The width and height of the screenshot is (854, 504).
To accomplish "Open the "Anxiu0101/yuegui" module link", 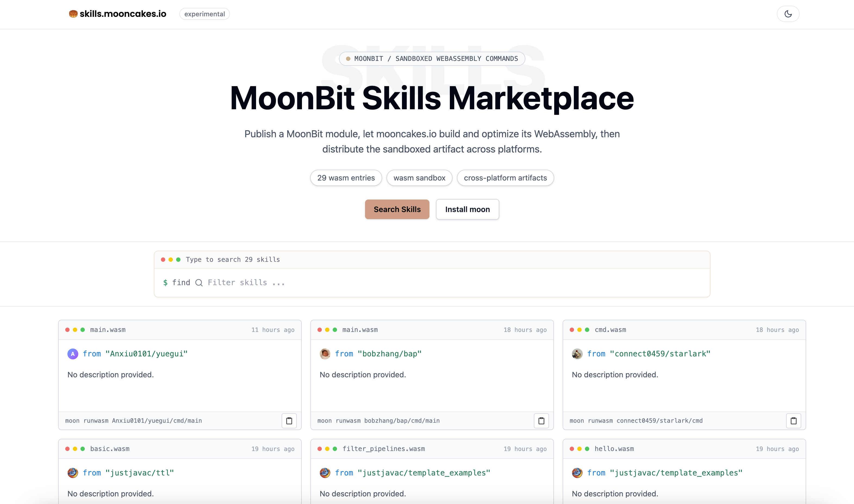I will [x=146, y=354].
